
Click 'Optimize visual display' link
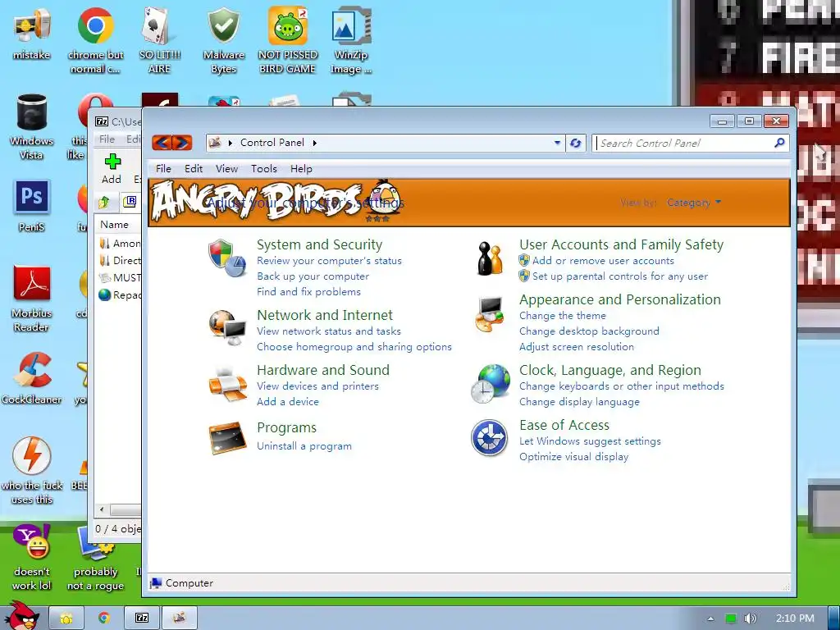573,457
